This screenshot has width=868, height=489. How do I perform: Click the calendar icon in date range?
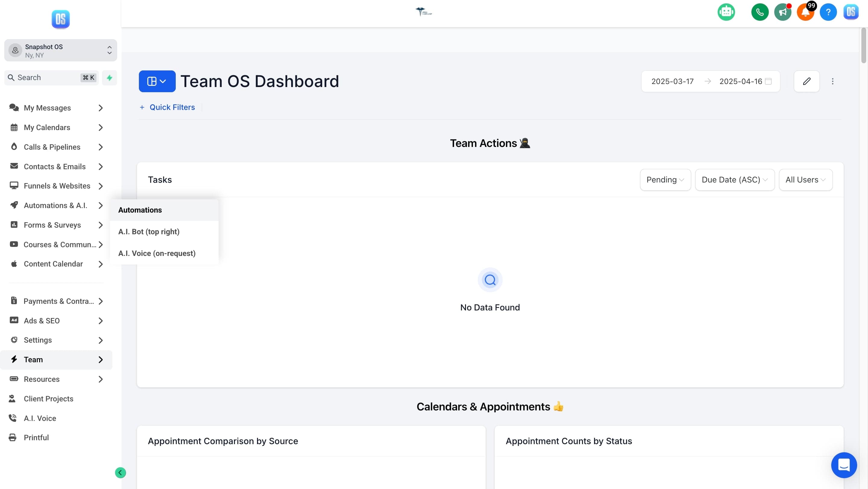(768, 81)
